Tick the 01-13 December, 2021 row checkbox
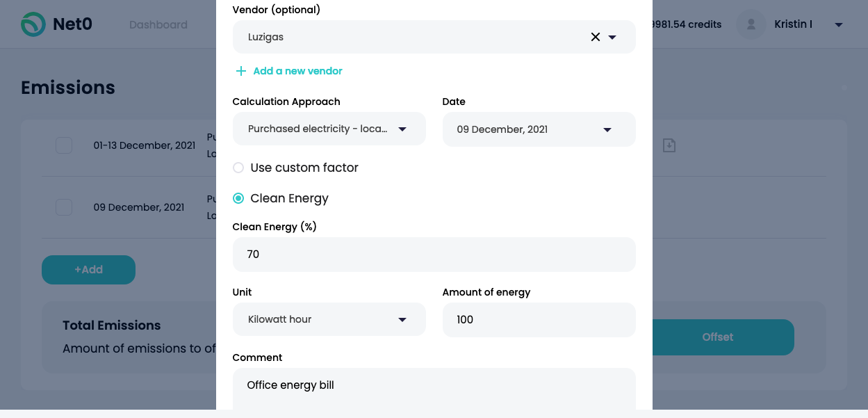Screen dimensions: 868x418 pyautogui.click(x=64, y=145)
